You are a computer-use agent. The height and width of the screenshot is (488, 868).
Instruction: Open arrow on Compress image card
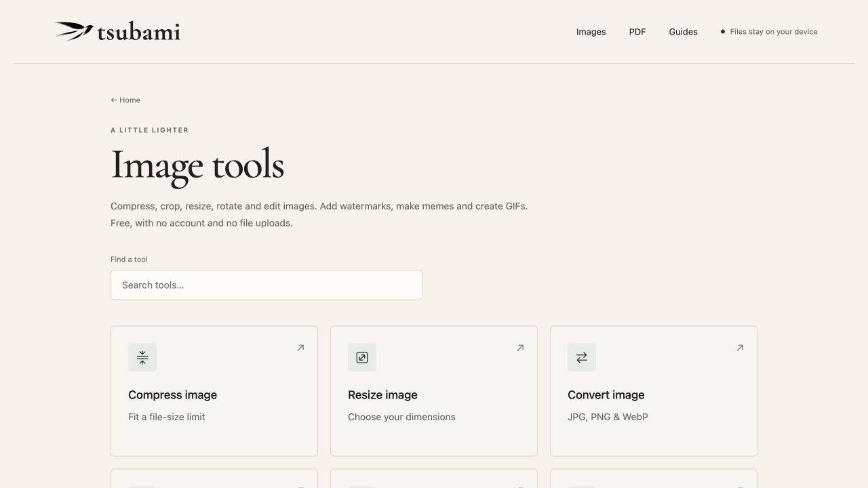coord(300,348)
